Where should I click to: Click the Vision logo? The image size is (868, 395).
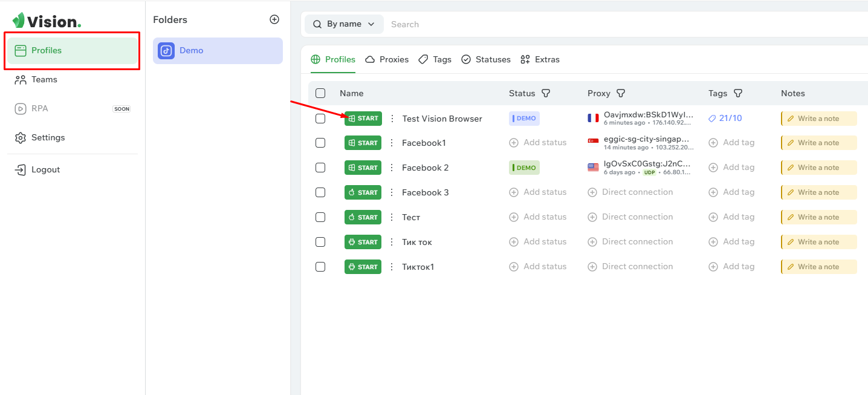coord(47,21)
